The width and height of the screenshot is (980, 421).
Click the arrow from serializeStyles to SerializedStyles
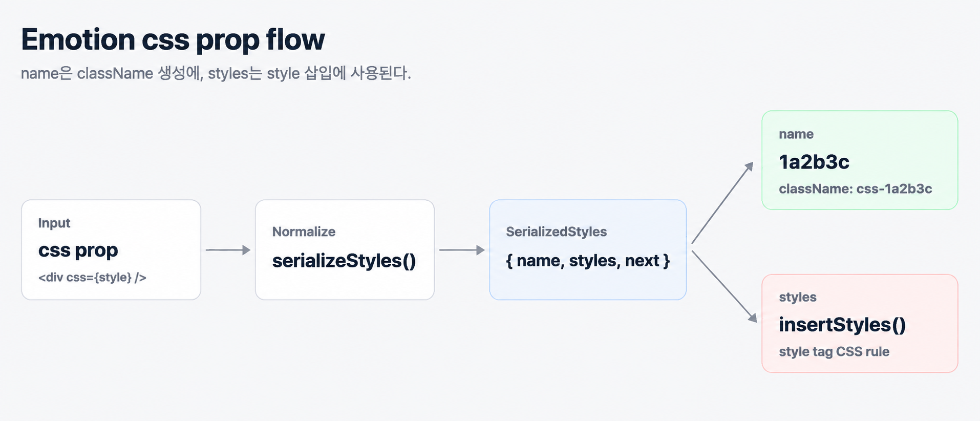pos(462,250)
